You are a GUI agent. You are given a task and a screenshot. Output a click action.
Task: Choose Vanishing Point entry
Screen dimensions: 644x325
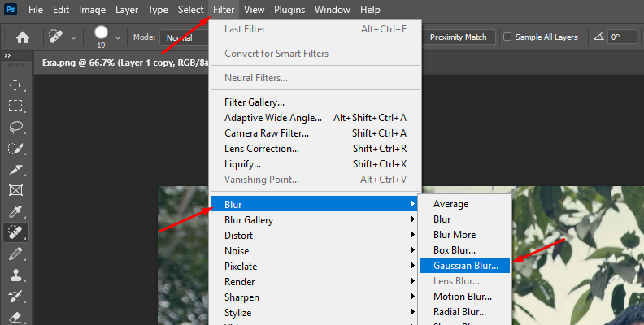[x=315, y=180]
